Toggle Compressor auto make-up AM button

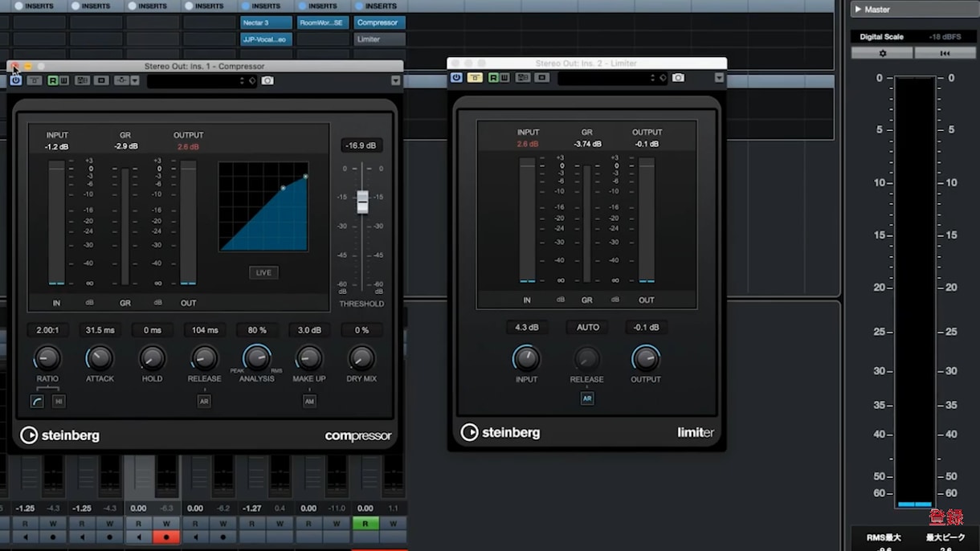pyautogui.click(x=309, y=401)
